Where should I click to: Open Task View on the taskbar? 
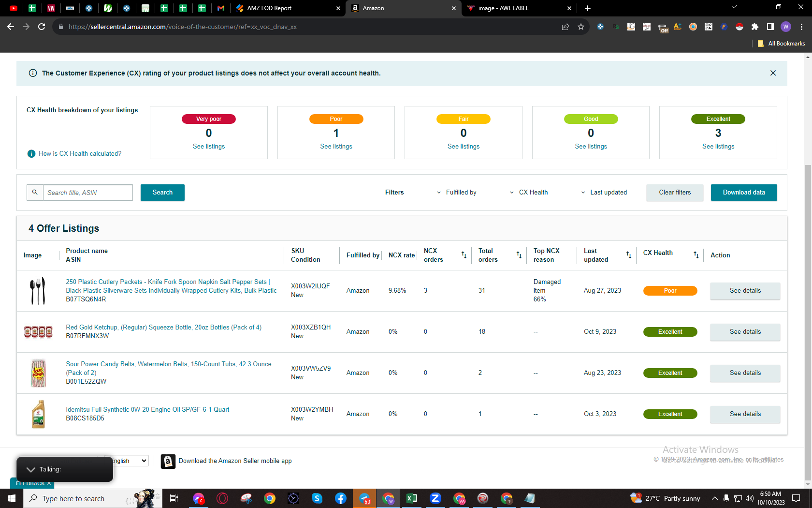point(174,498)
